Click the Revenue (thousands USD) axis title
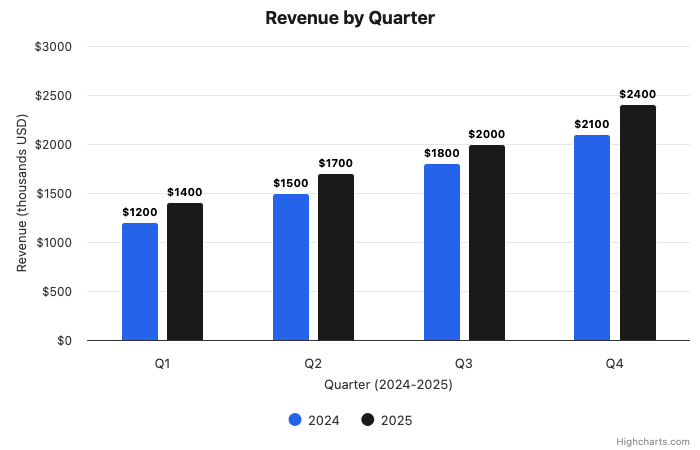The width and height of the screenshot is (700, 450). 22,194
